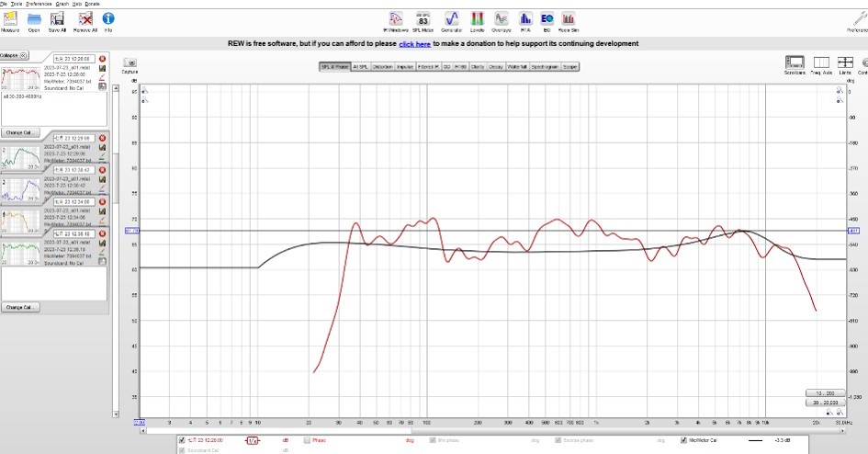The image size is (868, 454).
Task: Switch to the Distortion tab
Action: (x=382, y=66)
